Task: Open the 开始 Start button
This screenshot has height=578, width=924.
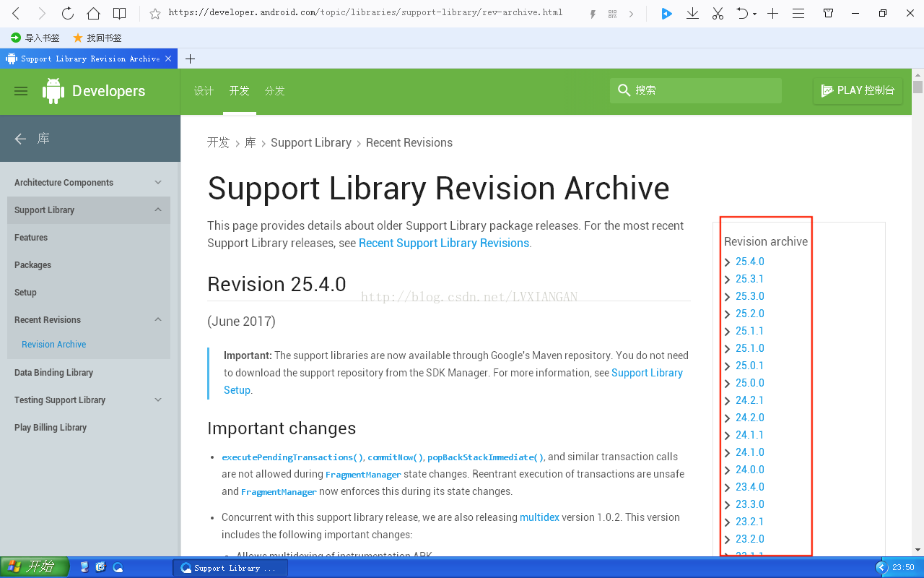Action: [x=35, y=567]
